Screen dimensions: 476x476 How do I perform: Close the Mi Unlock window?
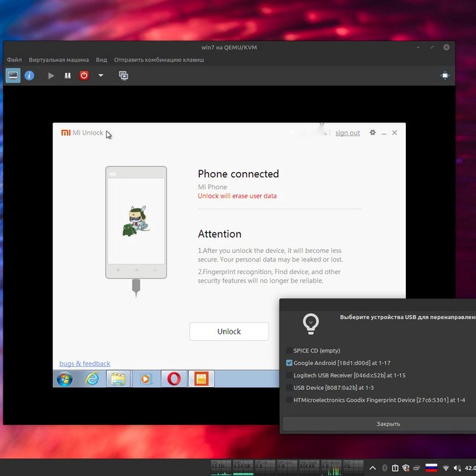(395, 132)
